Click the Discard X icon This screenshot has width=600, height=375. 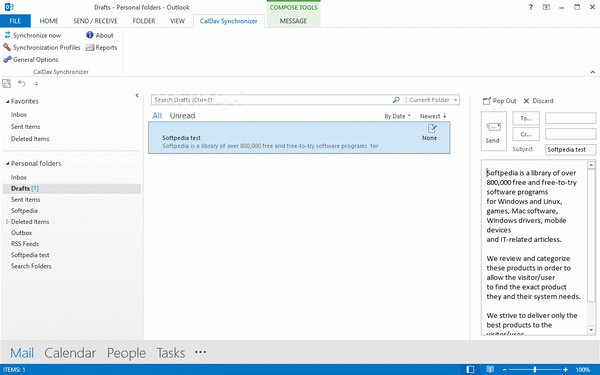coord(526,101)
